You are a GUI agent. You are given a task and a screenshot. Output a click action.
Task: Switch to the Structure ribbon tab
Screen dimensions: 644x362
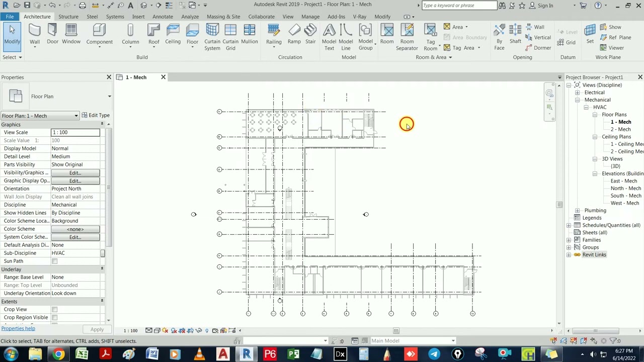68,17
